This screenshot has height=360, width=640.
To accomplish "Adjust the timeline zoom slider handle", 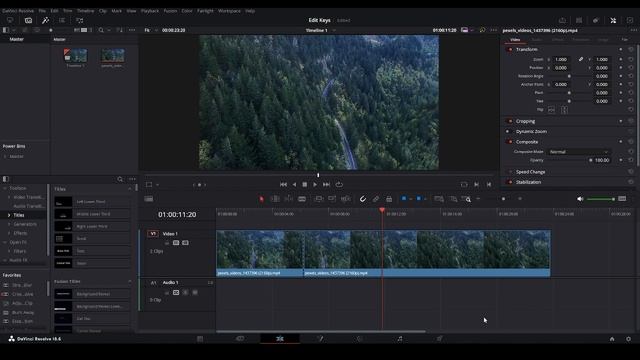I will [x=503, y=199].
